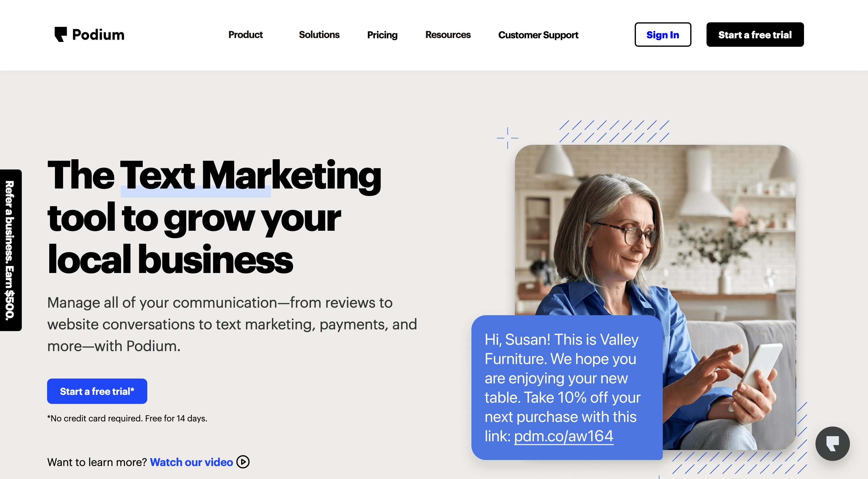The image size is (868, 479).
Task: Go to the Pricing page
Action: click(382, 35)
